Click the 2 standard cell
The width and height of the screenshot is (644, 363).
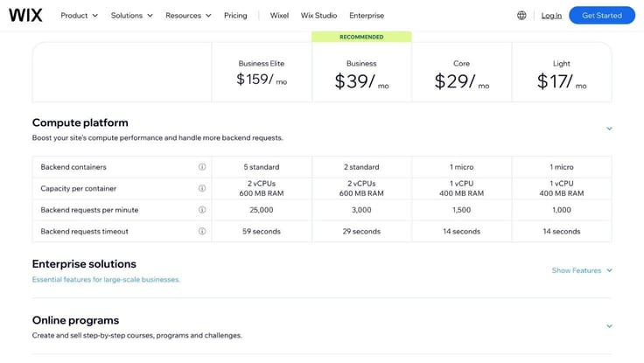coord(361,167)
